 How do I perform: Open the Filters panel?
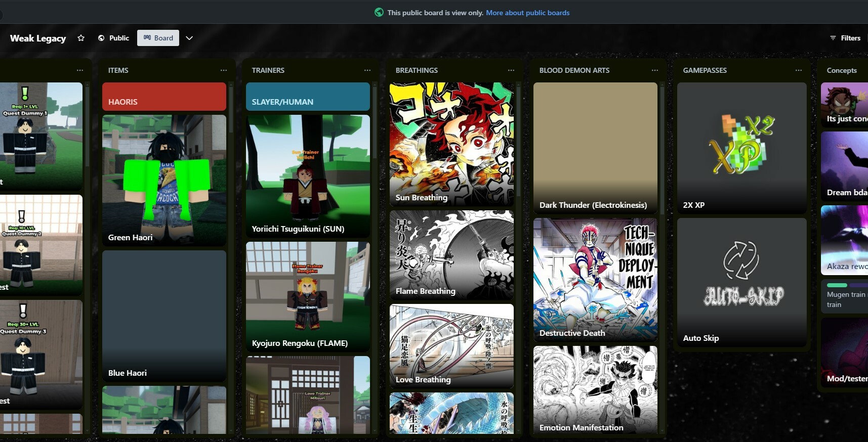coord(845,38)
